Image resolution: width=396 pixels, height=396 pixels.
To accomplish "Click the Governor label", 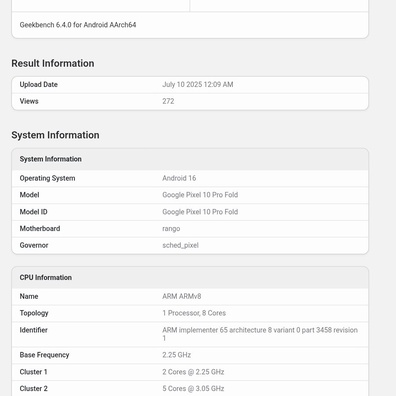I will (34, 245).
